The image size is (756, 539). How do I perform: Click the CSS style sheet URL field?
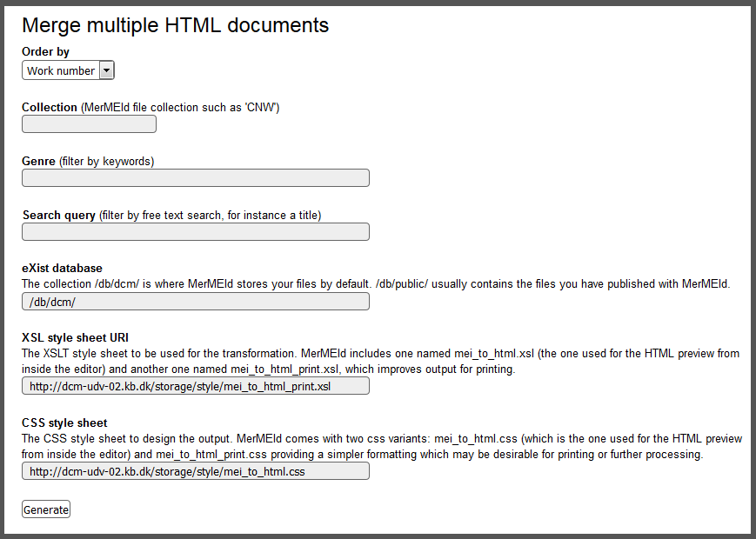pos(195,471)
